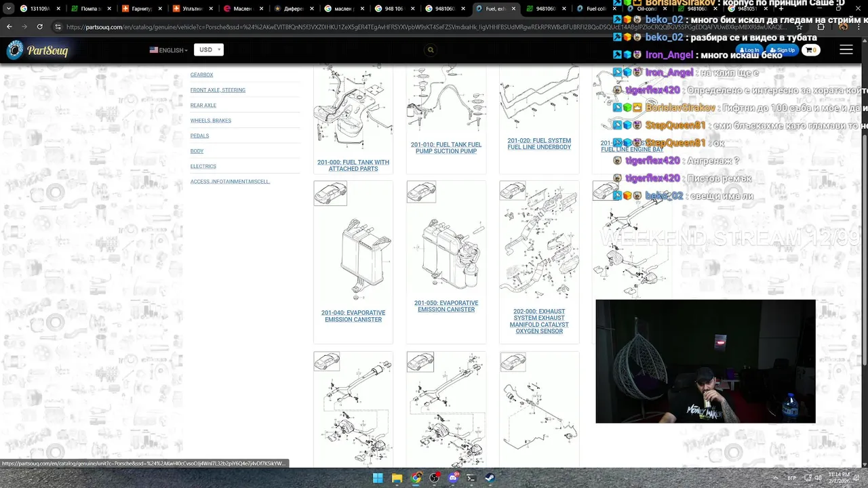Close the active 'Fuel, exh' tab
This screenshot has height=488, width=868.
pos(513,9)
